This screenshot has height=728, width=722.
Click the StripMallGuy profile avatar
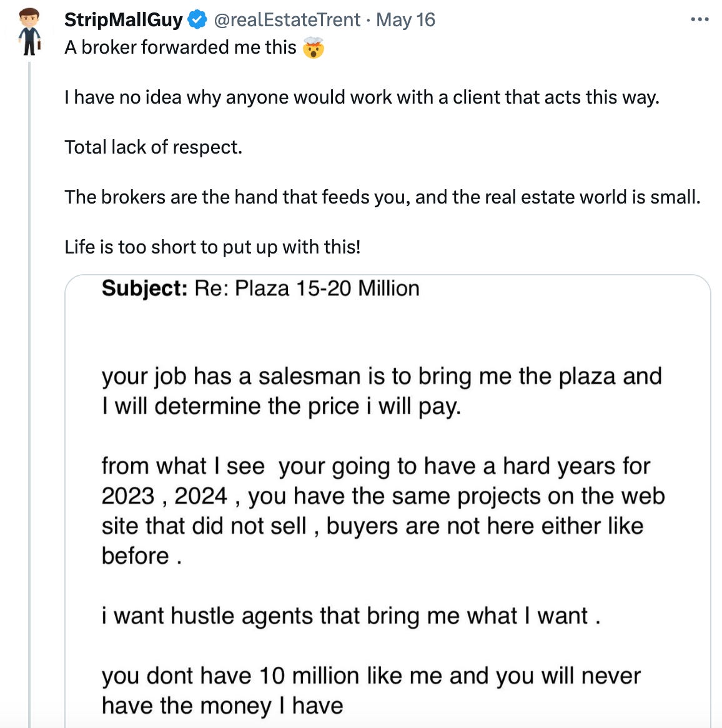[x=29, y=32]
